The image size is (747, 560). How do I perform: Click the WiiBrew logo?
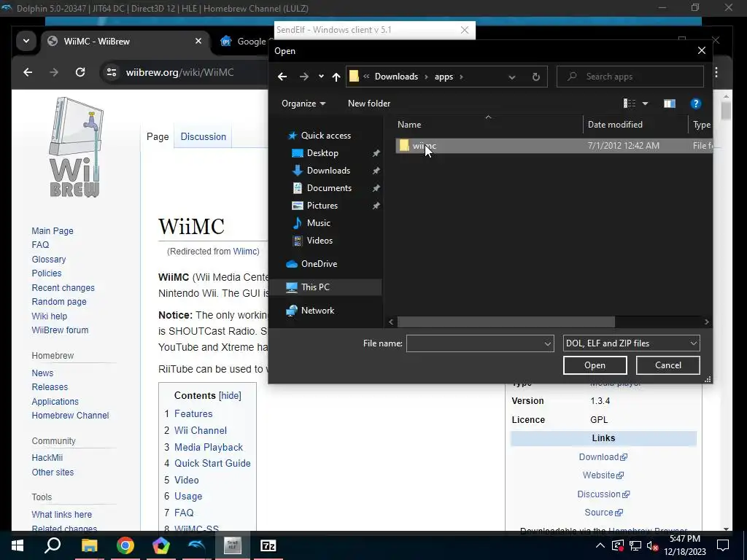[75, 147]
